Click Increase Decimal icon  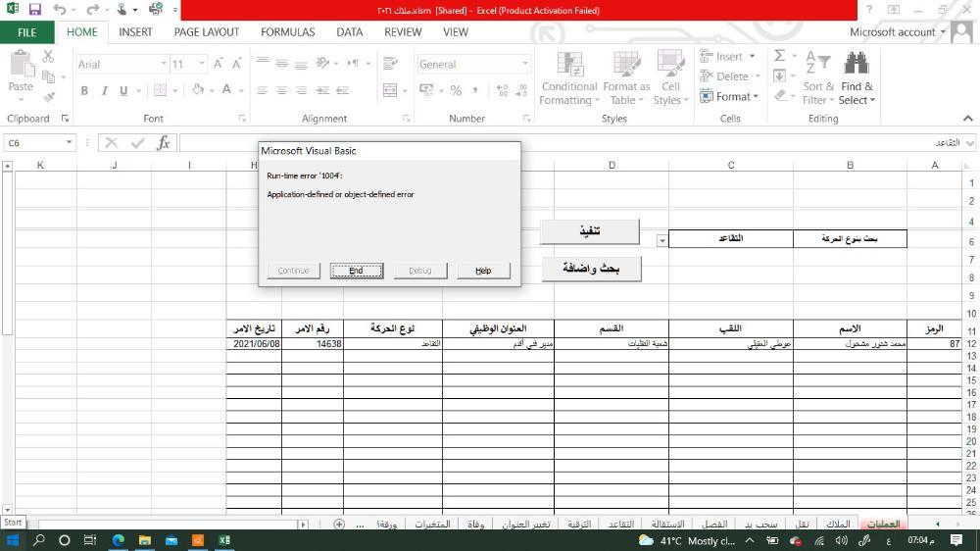(x=502, y=90)
